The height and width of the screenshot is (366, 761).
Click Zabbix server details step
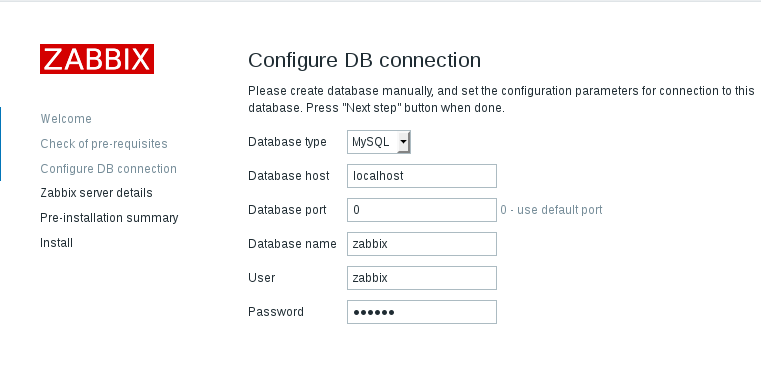click(x=96, y=193)
